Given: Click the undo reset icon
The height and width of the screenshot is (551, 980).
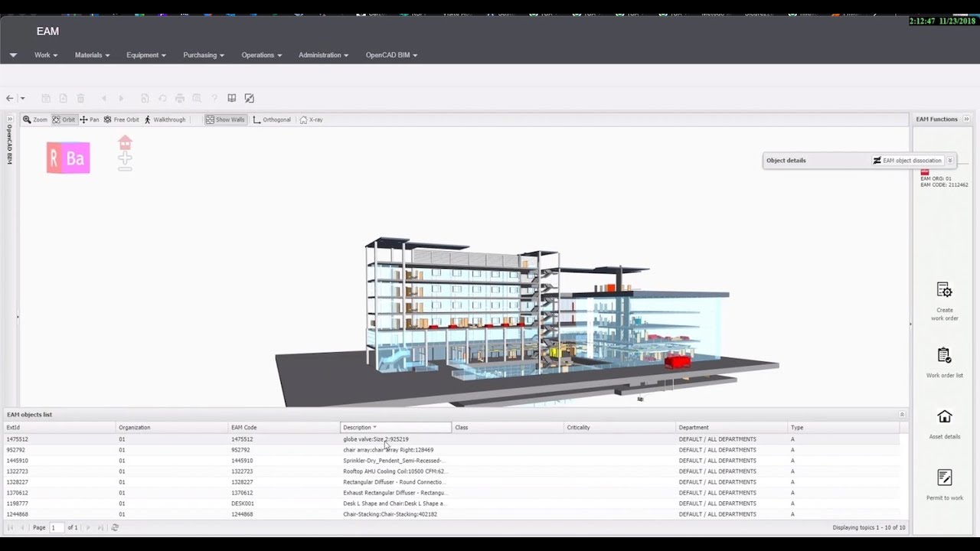Looking at the screenshot, I should click(x=162, y=98).
